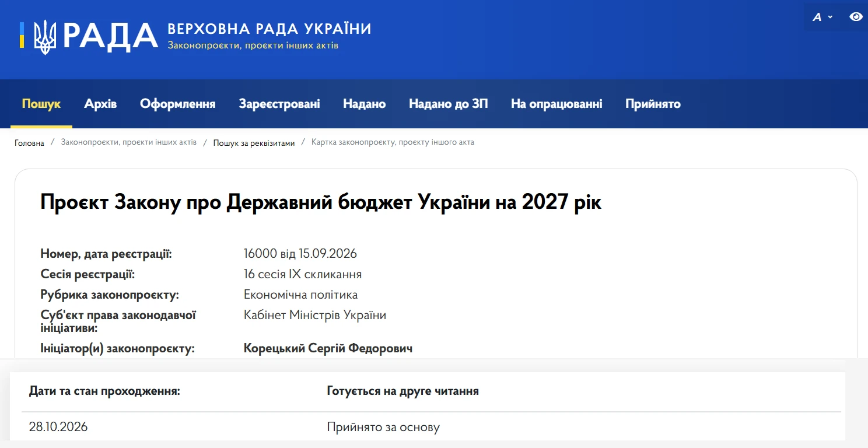Open the Оформлення tab
868x448 pixels.
178,104
